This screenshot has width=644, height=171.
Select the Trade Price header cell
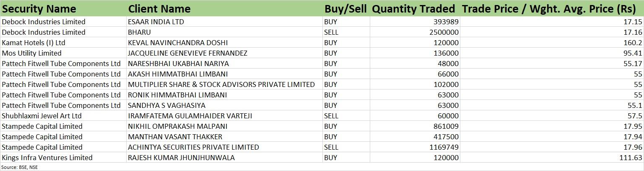(x=552, y=8)
